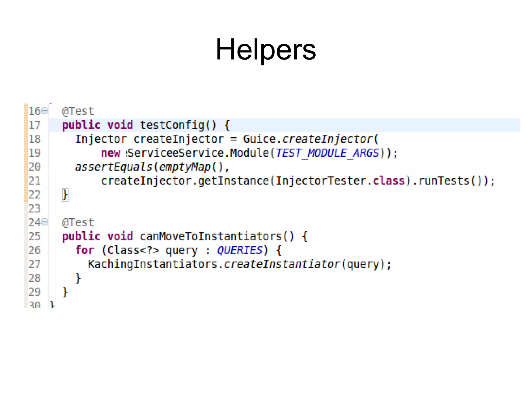Collapse the fold marker at line 24
Screen dimensions: 532x399
(x=45, y=222)
